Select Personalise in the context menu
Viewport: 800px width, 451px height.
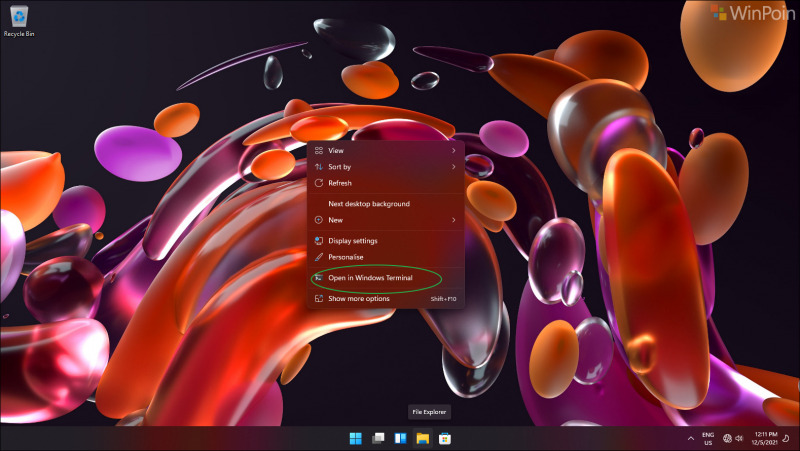[x=346, y=257]
